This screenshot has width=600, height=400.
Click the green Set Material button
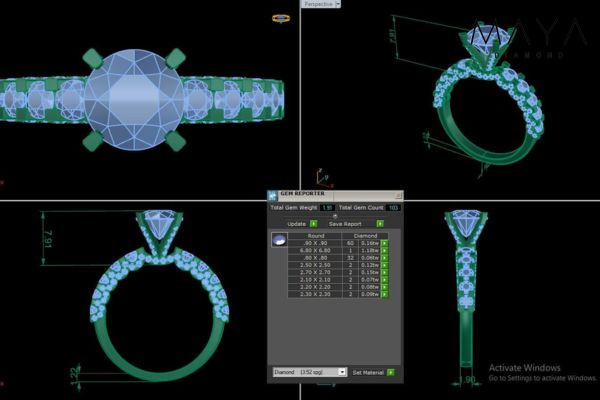[391, 371]
